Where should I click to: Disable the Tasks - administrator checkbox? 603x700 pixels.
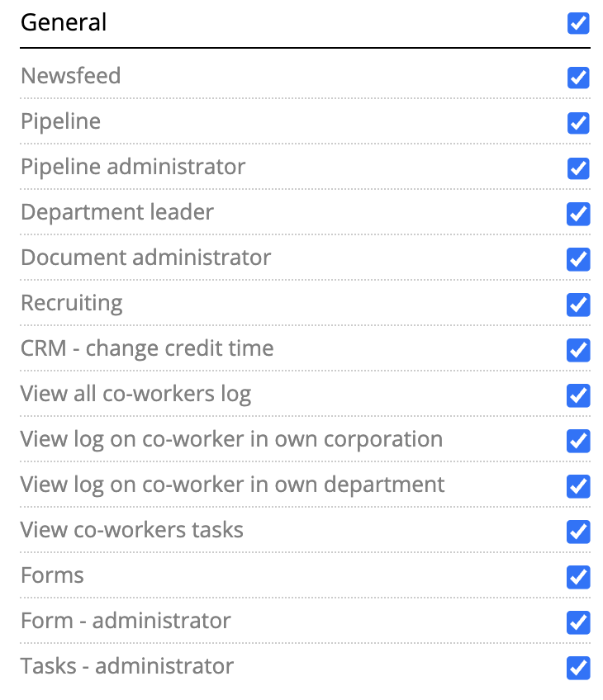[x=578, y=668]
